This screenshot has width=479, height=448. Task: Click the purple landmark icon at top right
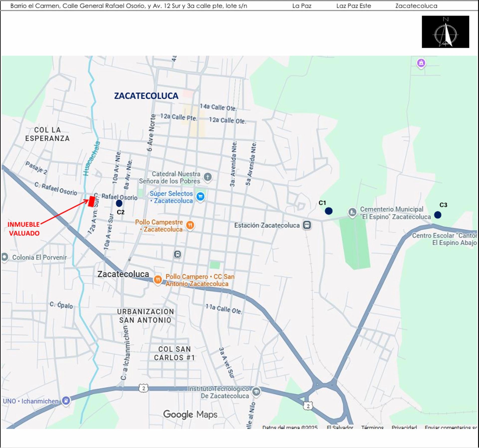click(421, 63)
